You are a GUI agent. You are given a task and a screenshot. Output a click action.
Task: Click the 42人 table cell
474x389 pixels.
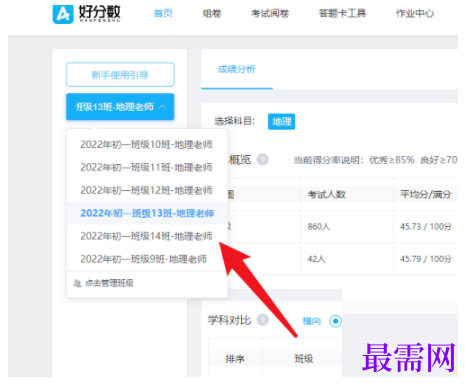[x=316, y=259]
